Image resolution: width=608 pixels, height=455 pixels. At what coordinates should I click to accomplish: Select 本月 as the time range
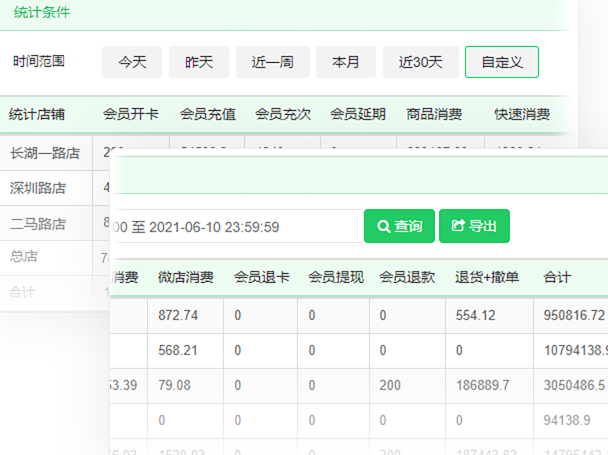click(346, 62)
